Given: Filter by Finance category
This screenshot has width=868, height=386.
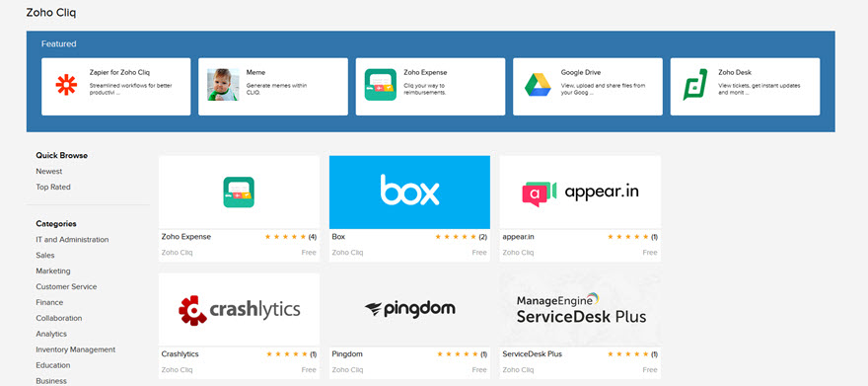Looking at the screenshot, I should click(x=50, y=302).
